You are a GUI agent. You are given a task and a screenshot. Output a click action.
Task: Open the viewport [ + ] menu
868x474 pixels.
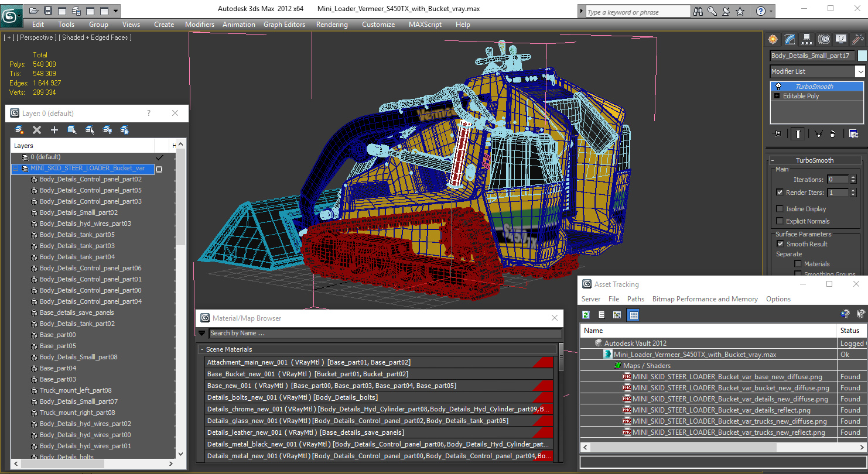tap(9, 37)
